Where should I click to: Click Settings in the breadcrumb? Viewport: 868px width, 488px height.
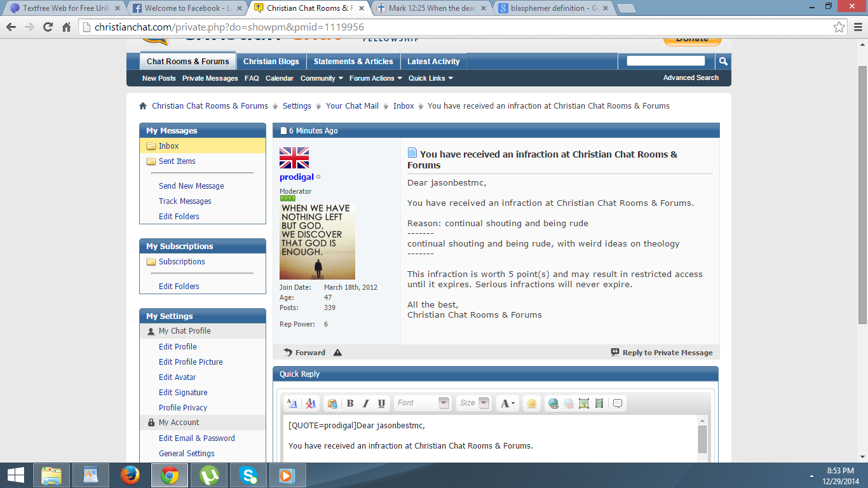coord(297,106)
